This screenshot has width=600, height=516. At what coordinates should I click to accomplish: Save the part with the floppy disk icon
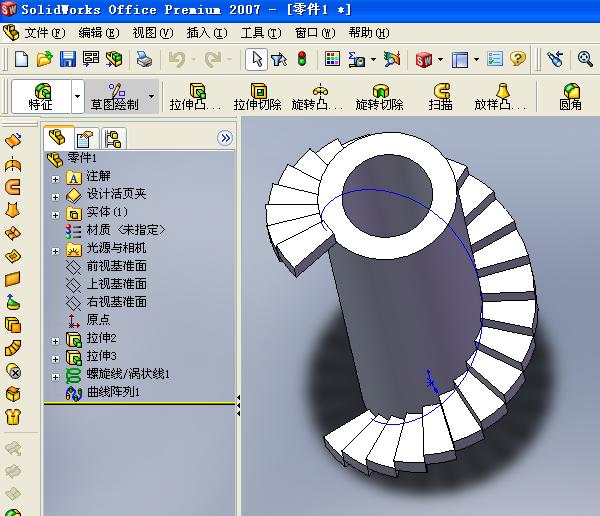(68, 59)
